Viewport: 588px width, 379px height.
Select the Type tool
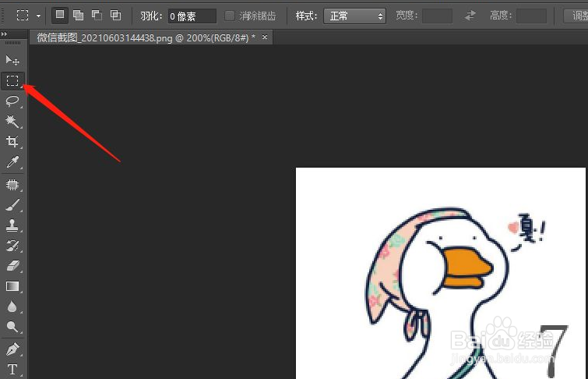click(12, 369)
